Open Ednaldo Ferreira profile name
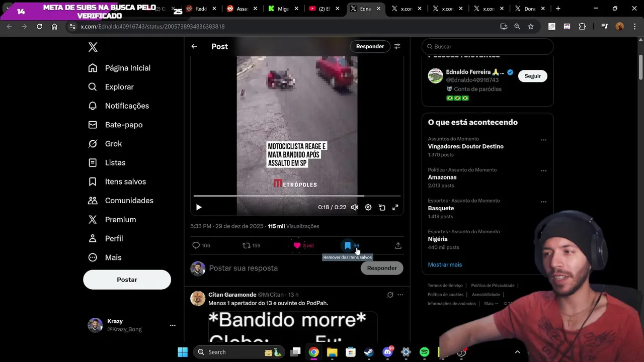Screen dimensions: 644x362 coord(475,72)
